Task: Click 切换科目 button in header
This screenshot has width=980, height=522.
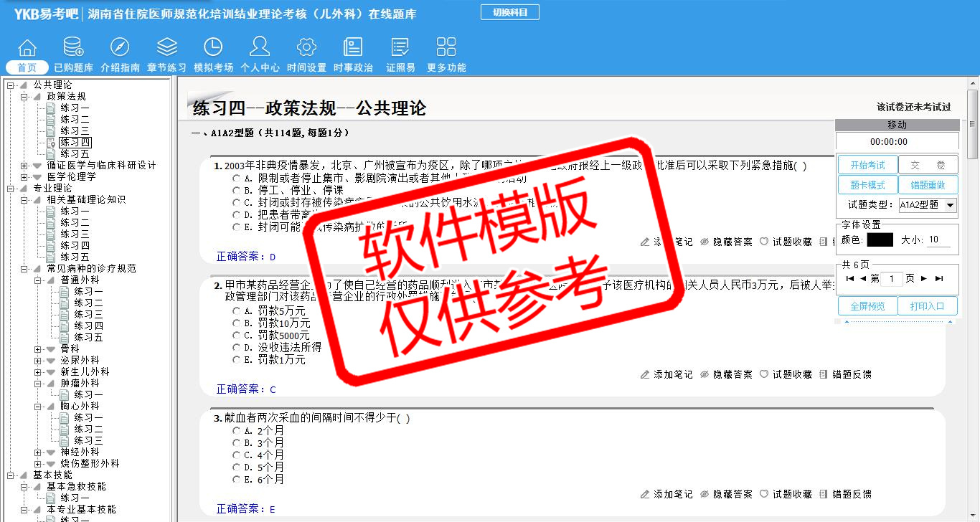Action: tap(510, 12)
